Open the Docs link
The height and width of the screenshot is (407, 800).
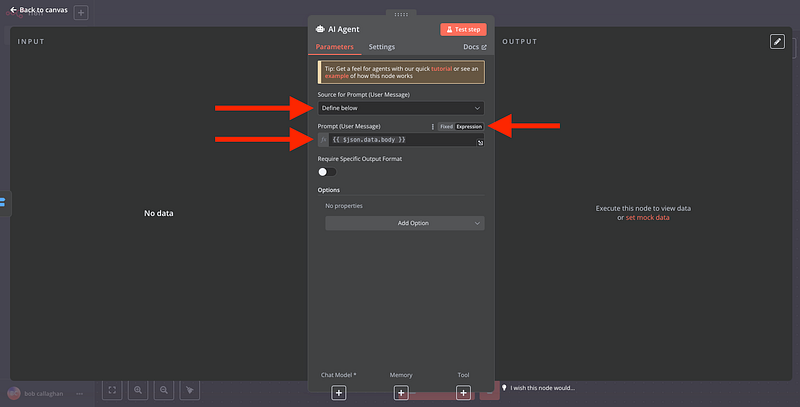coord(474,47)
